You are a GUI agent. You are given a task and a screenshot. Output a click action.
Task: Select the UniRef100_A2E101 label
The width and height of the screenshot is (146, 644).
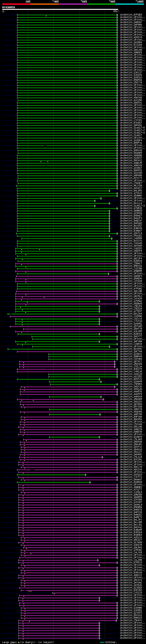point(131,537)
